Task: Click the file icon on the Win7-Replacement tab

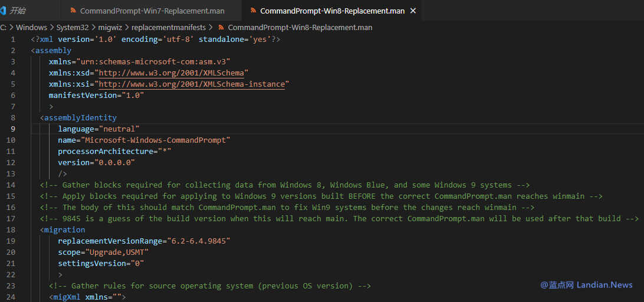Action: coord(73,11)
